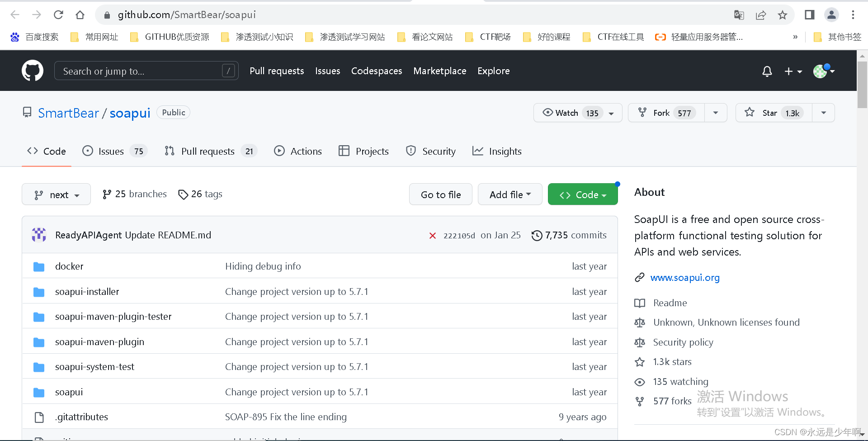The image size is (868, 441).
Task: Open soapui-maven-plugin folder
Action: 99,342
